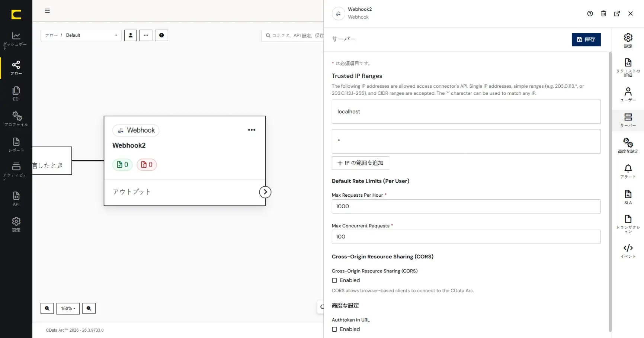Viewport: 644px width, 338px height.
Task: Open the リクエストの詳細 tab
Action: [628, 67]
